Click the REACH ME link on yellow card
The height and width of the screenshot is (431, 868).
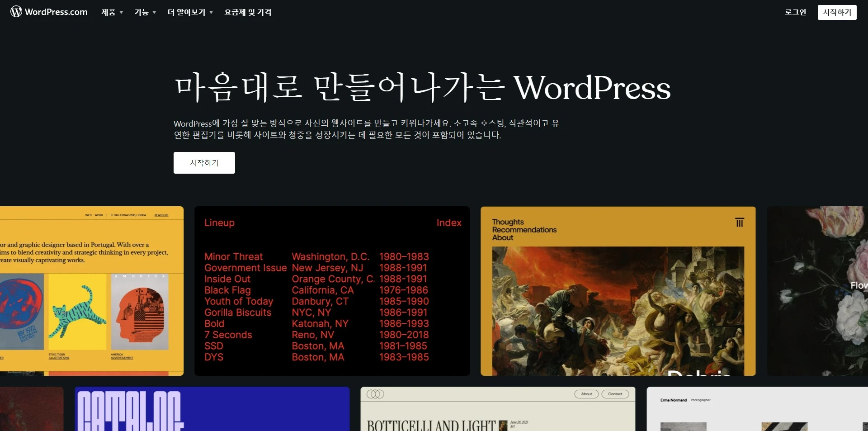161,215
